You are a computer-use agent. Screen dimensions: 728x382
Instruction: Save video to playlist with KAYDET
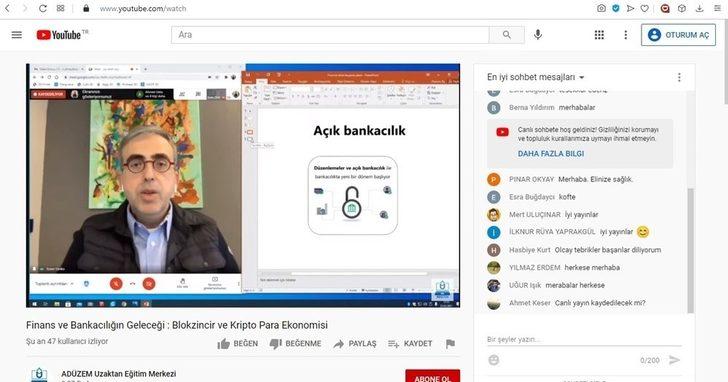click(410, 343)
